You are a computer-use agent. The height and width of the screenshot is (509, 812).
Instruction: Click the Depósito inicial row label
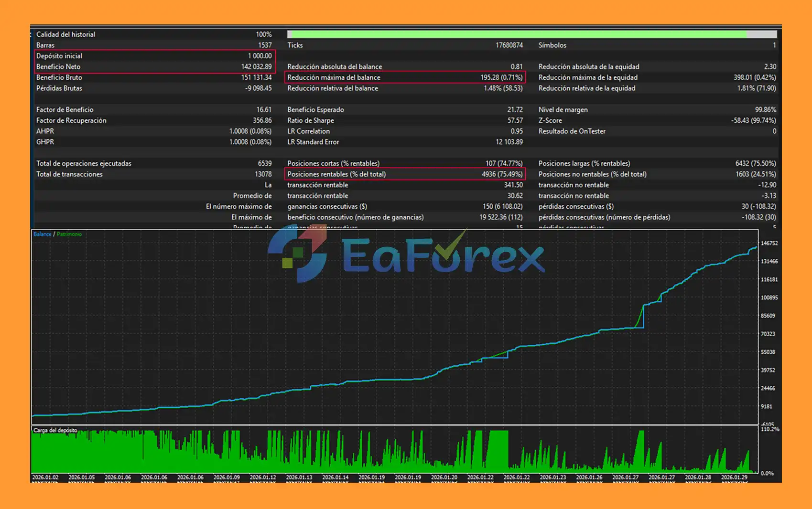[x=59, y=56]
